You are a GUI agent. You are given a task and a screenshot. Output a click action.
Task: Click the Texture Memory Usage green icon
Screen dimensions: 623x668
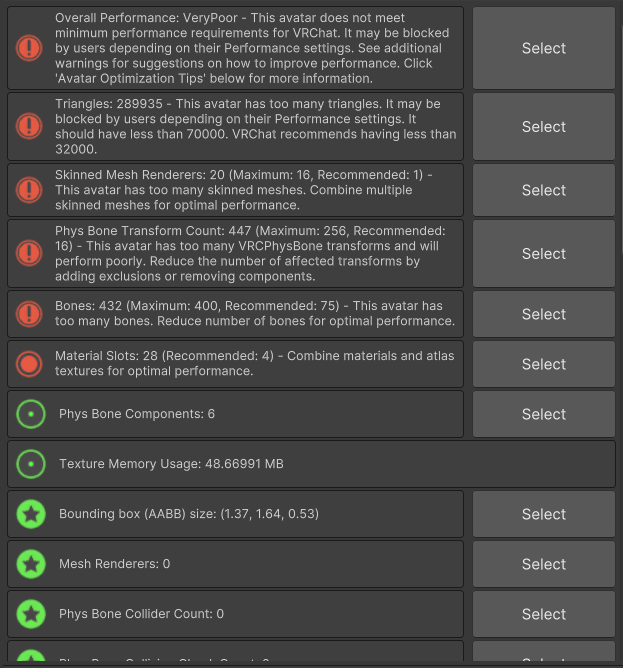click(30, 464)
